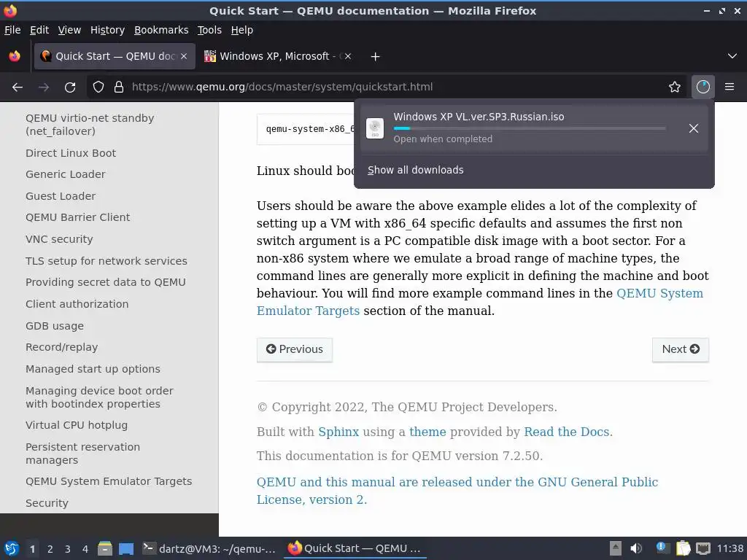Close the Quick Start QEMU tab
Screen dimensions: 747x560
click(x=184, y=57)
